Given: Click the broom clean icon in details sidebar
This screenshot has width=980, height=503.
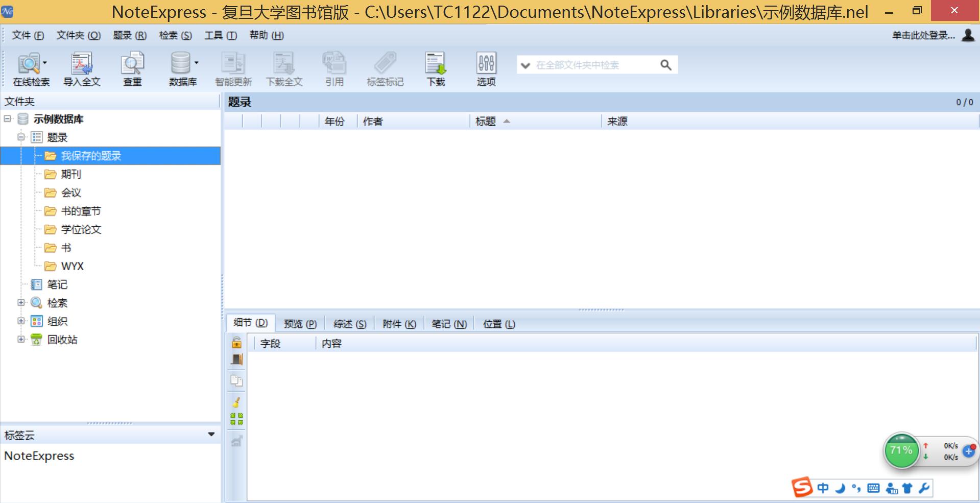Looking at the screenshot, I should (x=236, y=402).
